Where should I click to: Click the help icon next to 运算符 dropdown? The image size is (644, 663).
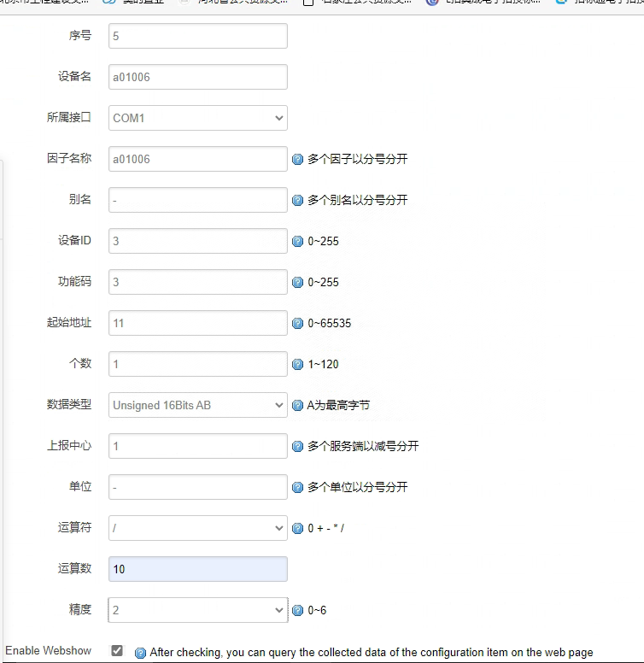[x=298, y=529]
